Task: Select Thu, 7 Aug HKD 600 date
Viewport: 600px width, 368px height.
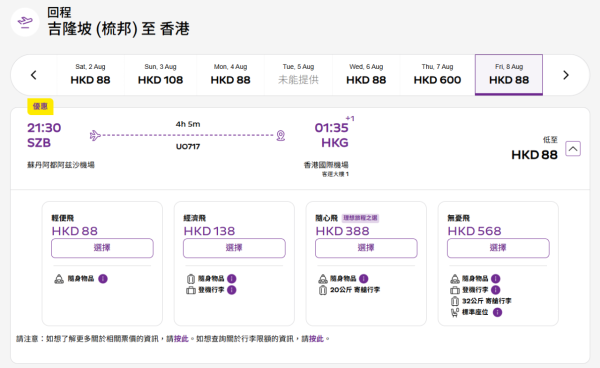Action: (437, 75)
